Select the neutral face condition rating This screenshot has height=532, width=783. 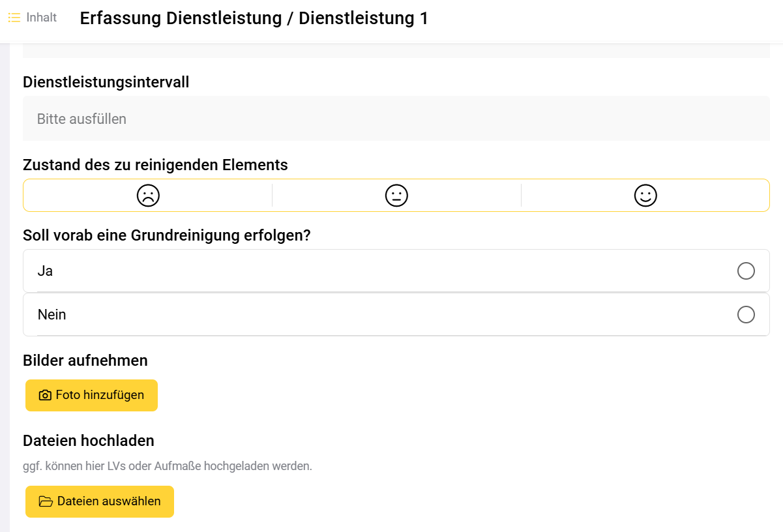coord(396,196)
